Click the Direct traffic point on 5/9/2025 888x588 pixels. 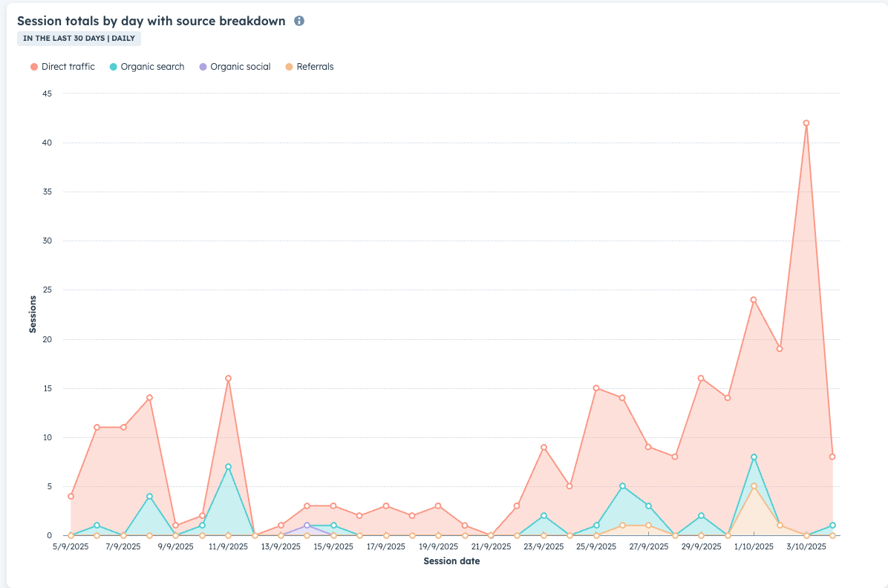point(71,496)
